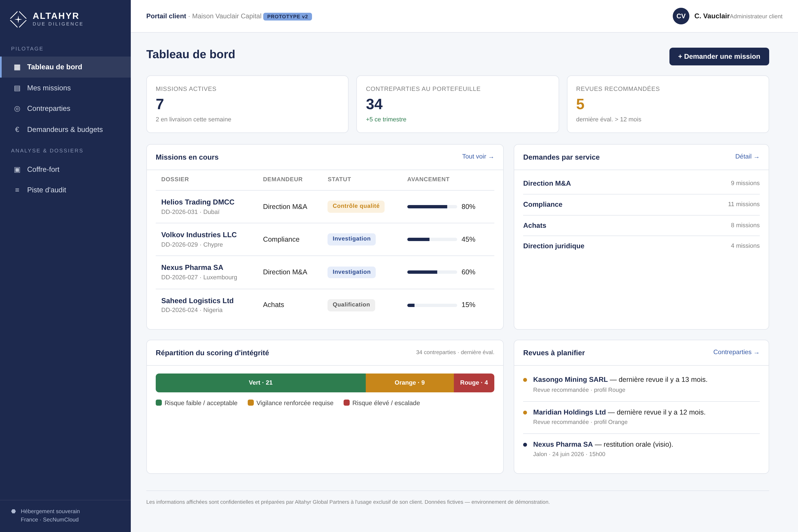The width and height of the screenshot is (798, 532).
Task: Click the CV user avatar
Action: [x=681, y=16]
